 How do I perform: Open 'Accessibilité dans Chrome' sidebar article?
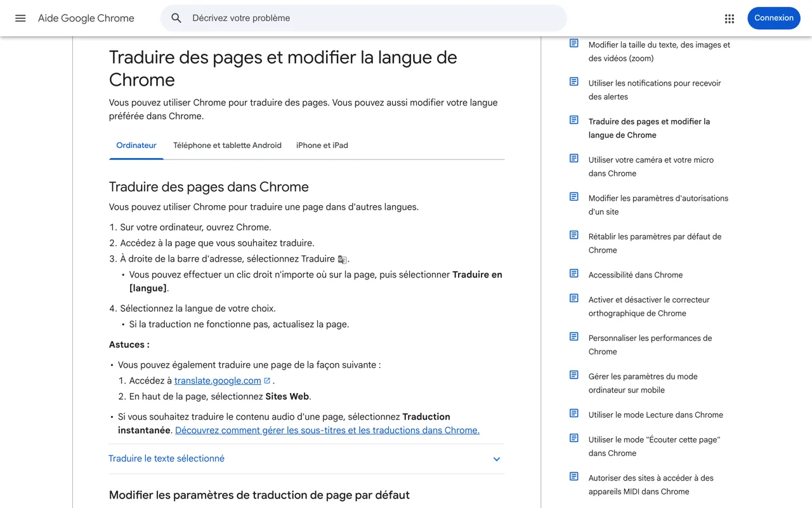(636, 275)
